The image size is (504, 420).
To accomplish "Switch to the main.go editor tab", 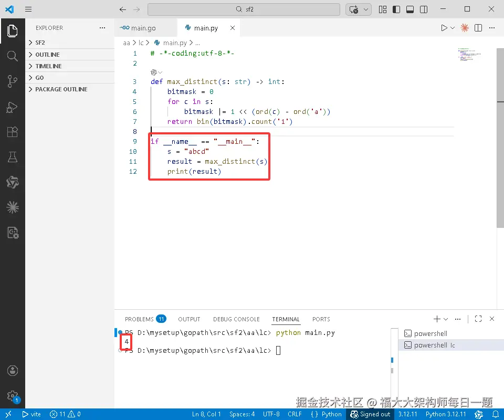I will point(138,28).
